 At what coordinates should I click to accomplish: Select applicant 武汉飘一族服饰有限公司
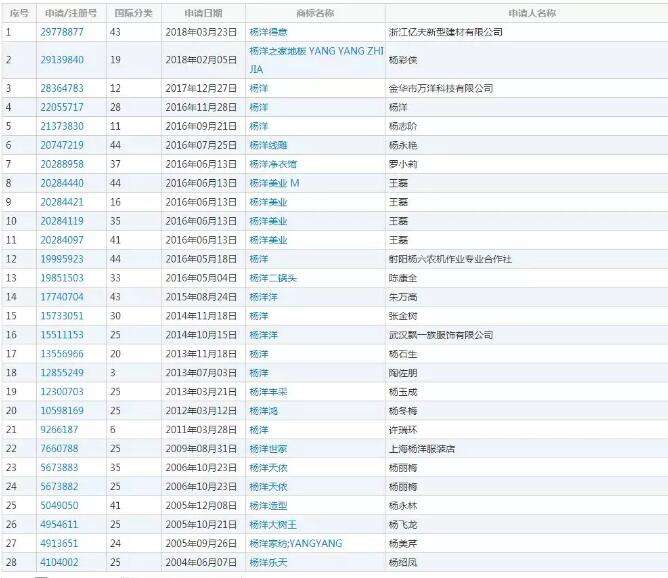(x=441, y=334)
